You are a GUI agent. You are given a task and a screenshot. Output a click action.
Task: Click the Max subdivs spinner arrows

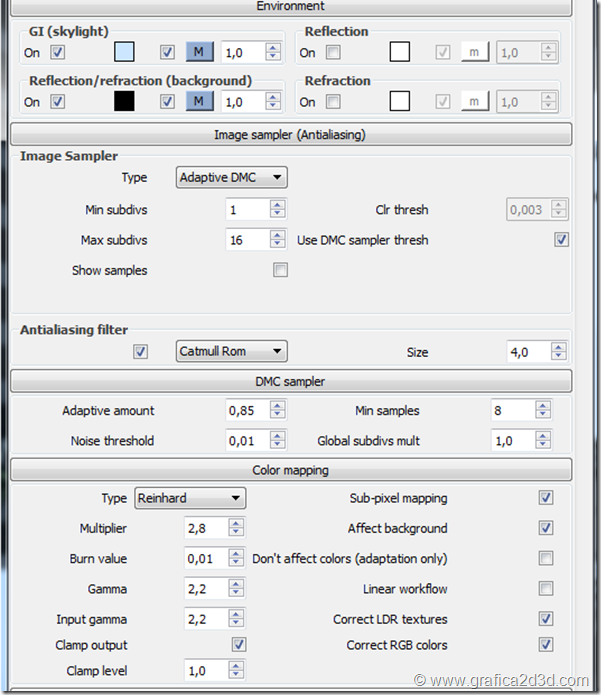[277, 240]
